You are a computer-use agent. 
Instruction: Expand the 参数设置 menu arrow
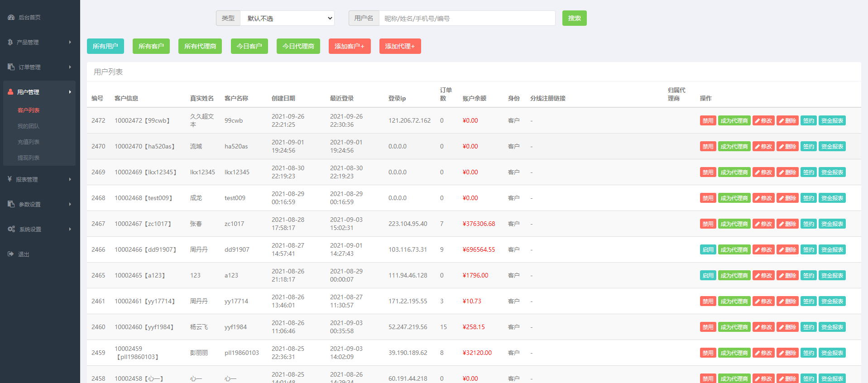pyautogui.click(x=70, y=204)
